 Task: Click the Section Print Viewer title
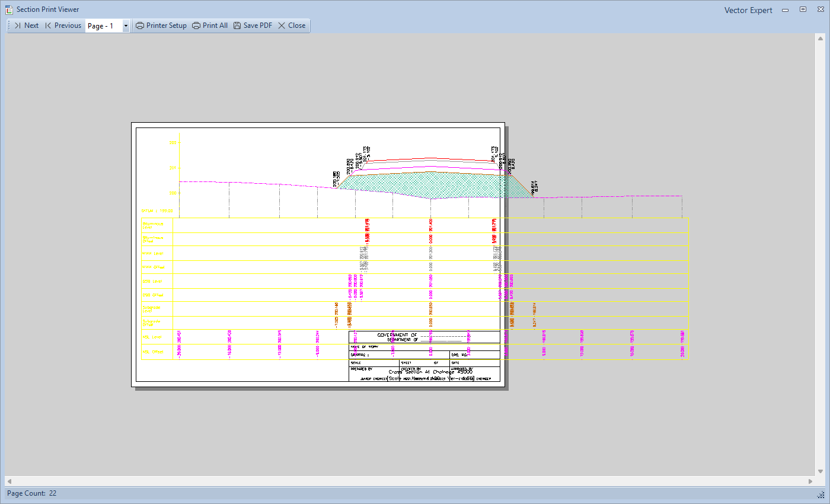(47, 9)
